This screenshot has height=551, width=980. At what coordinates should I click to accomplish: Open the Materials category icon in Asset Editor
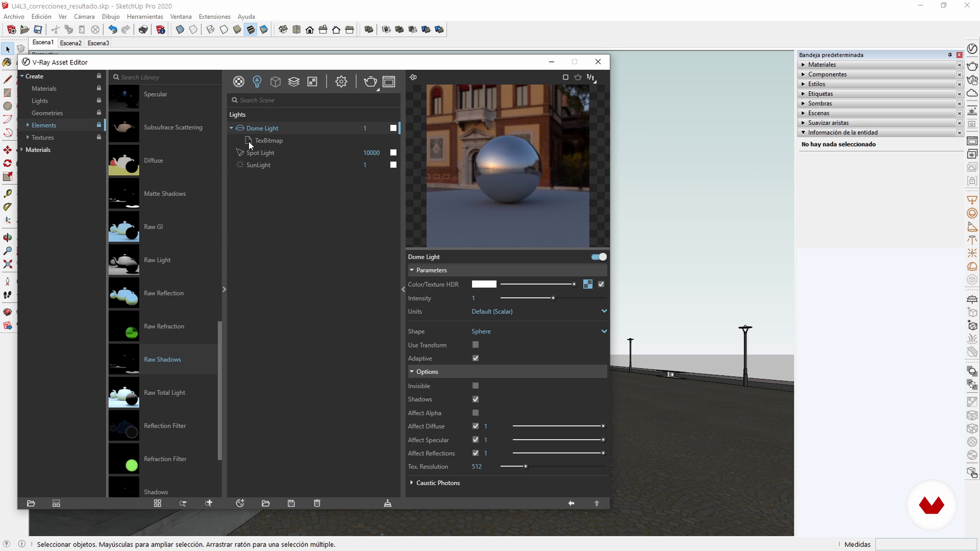239,81
